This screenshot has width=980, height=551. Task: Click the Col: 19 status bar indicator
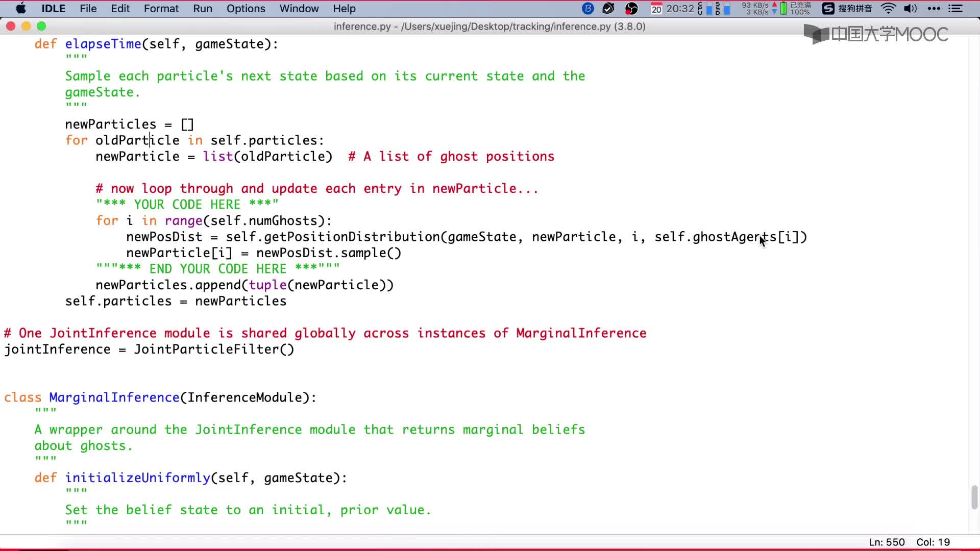coord(933,542)
